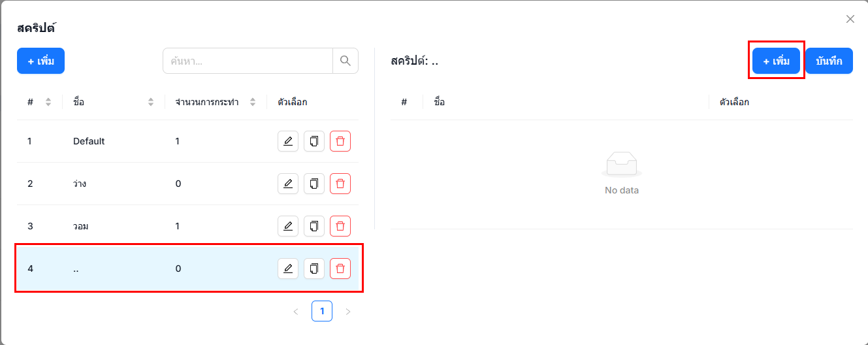
Task: Add a new script with left + เพิ่ม button
Action: coord(40,61)
